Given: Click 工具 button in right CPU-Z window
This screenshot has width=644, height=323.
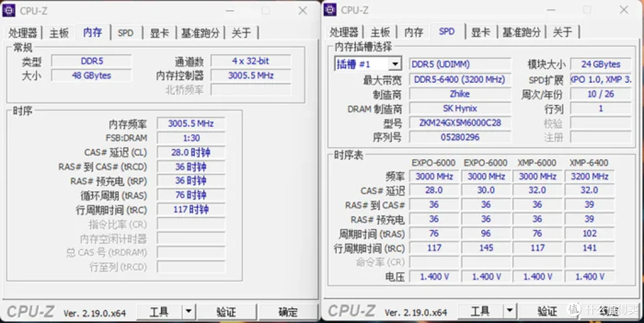Looking at the screenshot, I should click(480, 312).
